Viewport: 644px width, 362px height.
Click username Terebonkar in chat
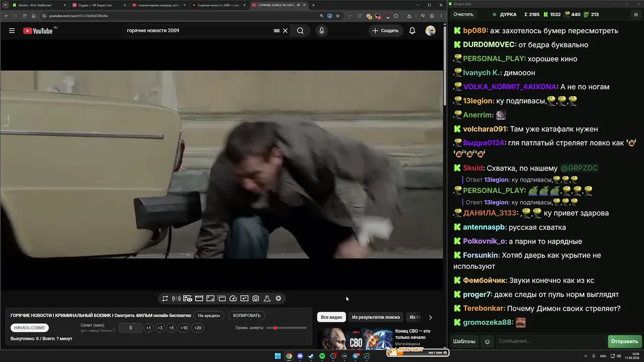pyautogui.click(x=484, y=308)
